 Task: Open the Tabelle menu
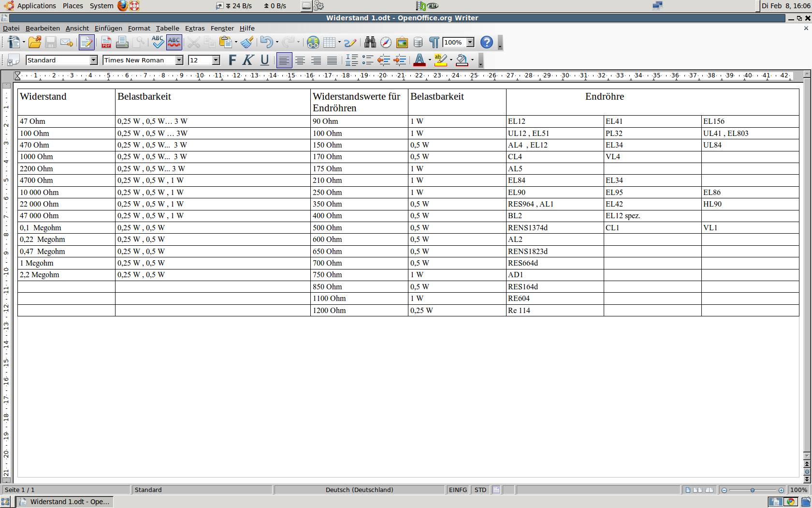point(167,29)
